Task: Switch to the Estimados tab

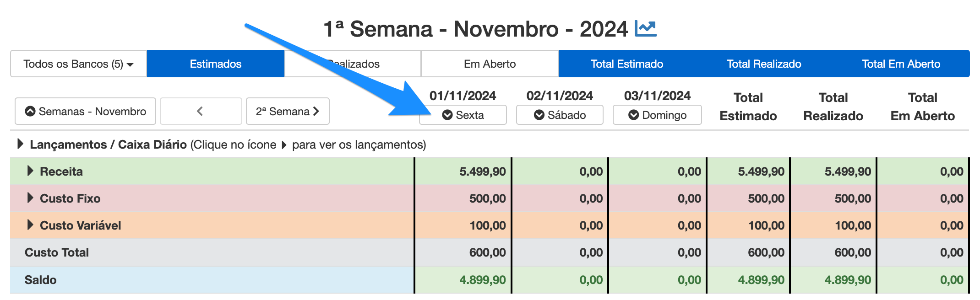Action: coord(216,64)
